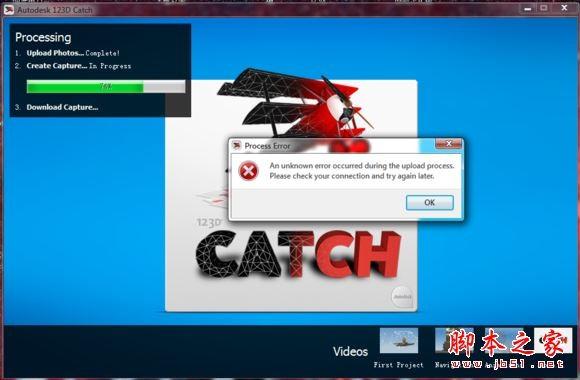Viewport: 580px width, 380px height.
Task: Open the First Project video thumbnail
Action: [x=399, y=341]
